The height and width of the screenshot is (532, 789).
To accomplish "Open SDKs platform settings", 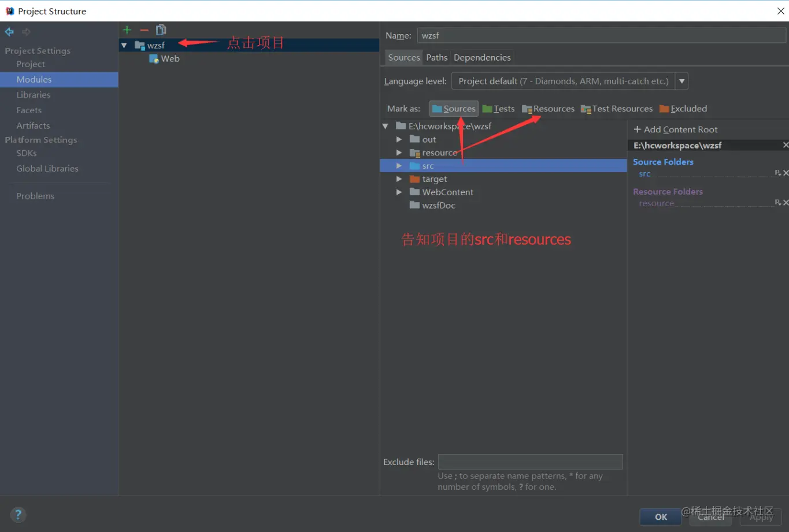I will pyautogui.click(x=27, y=153).
